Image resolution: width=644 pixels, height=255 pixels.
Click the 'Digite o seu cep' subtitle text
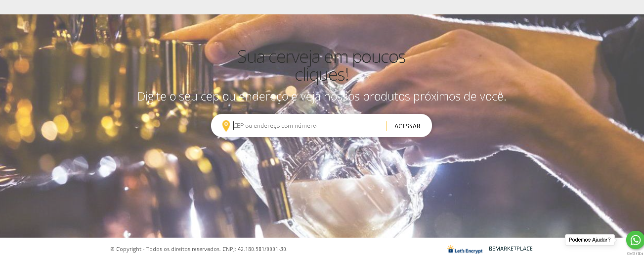(322, 97)
